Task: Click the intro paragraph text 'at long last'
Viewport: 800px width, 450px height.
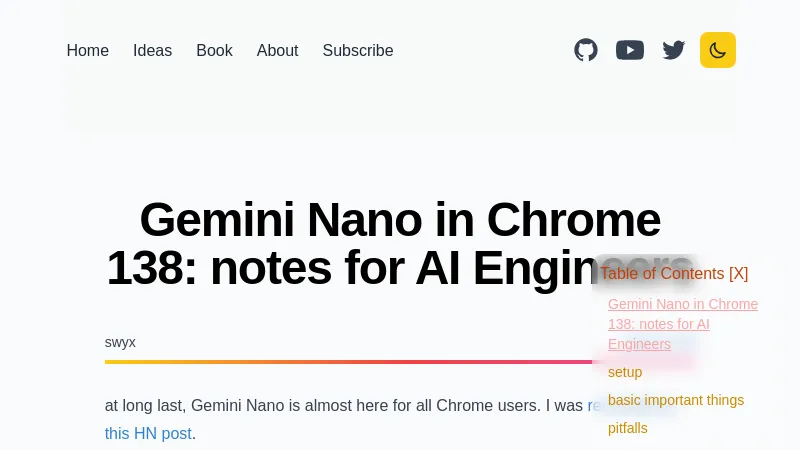Action: 300,406
